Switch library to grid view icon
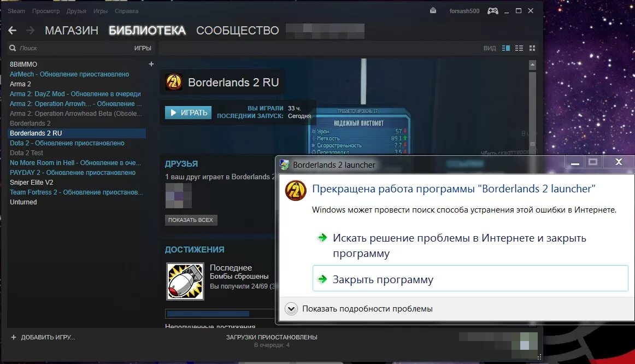Image resolution: width=635 pixels, height=364 pixels. tap(532, 48)
